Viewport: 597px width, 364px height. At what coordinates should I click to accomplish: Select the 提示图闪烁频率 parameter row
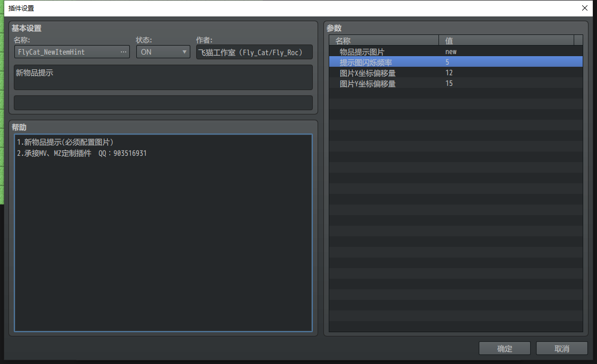coord(456,62)
